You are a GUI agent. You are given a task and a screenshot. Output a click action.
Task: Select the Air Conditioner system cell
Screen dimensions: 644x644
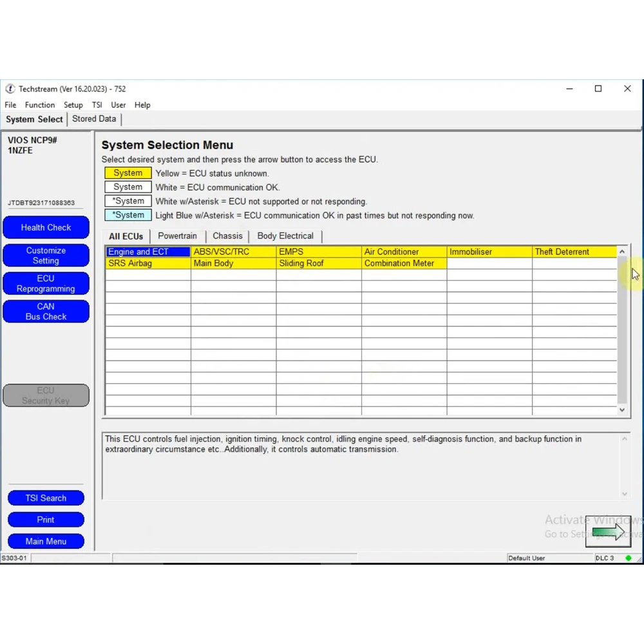(404, 251)
